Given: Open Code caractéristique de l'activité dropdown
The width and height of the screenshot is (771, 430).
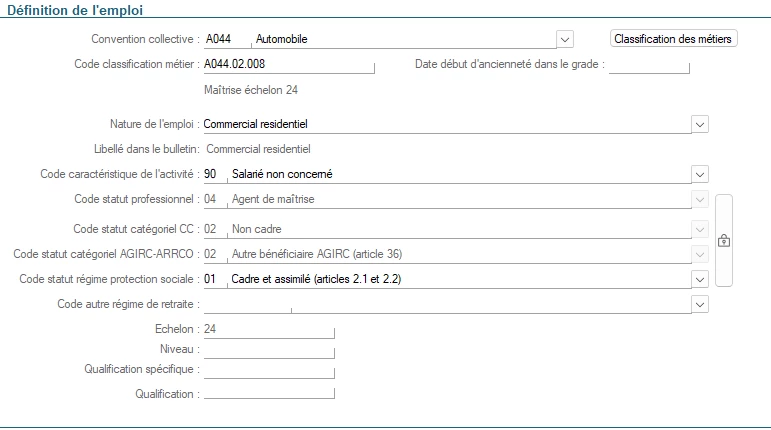Looking at the screenshot, I should [700, 174].
